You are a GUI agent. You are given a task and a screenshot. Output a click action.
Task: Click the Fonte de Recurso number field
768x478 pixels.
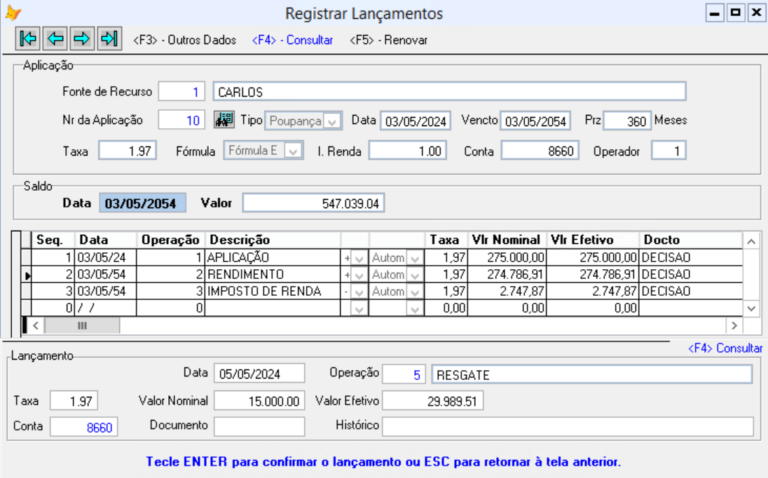click(x=181, y=92)
